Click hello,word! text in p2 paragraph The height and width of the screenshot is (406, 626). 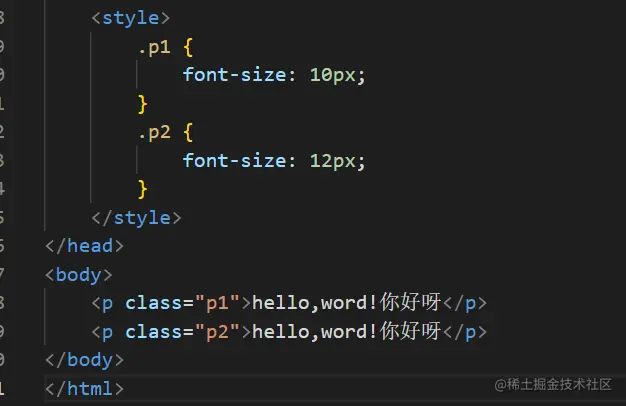point(315,332)
